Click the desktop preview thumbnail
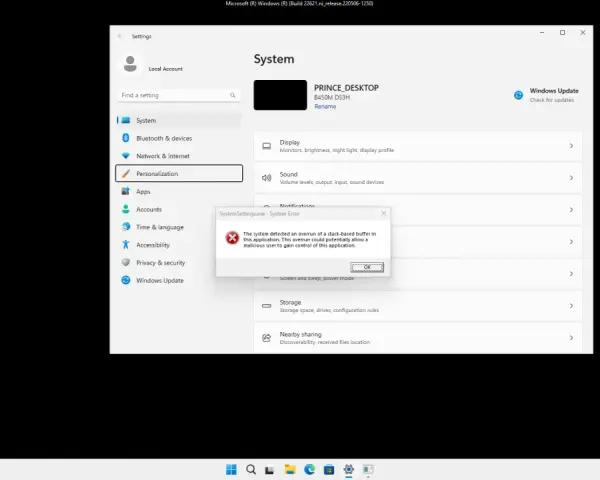The height and width of the screenshot is (480, 600). [x=280, y=95]
